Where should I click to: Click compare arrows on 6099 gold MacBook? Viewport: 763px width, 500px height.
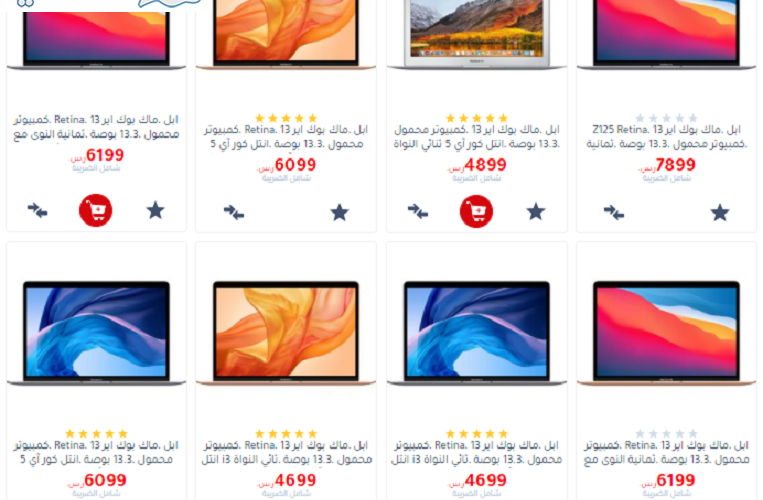click(234, 213)
